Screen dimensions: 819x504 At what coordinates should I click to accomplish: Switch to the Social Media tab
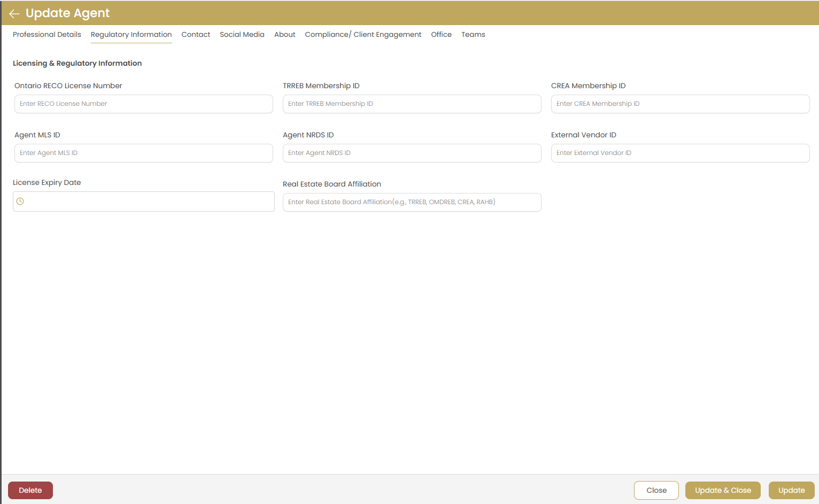point(242,34)
